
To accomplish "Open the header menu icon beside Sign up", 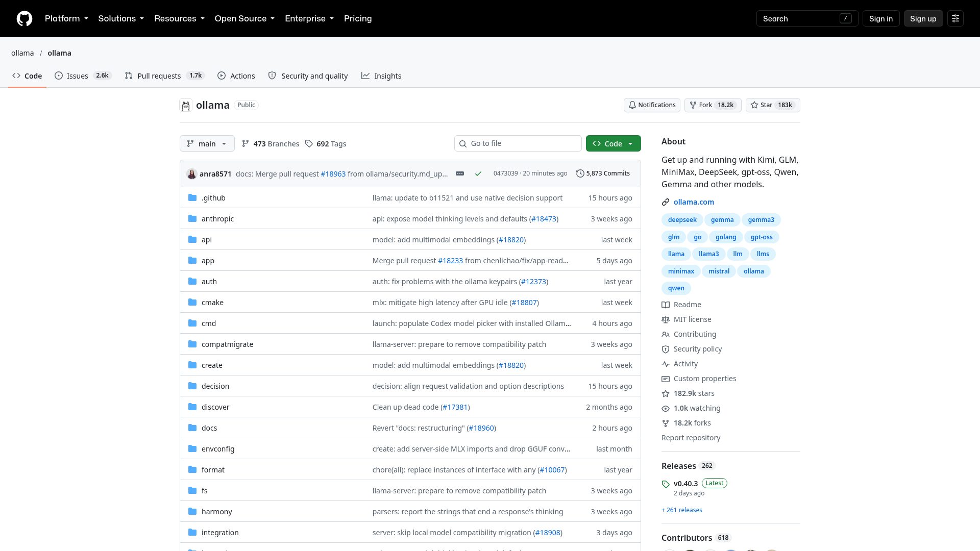I will pos(955,18).
